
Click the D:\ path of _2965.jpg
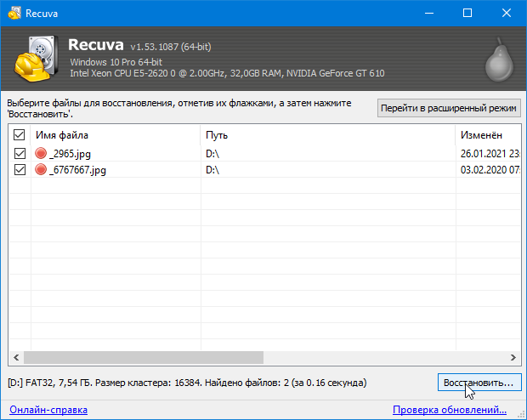click(212, 154)
